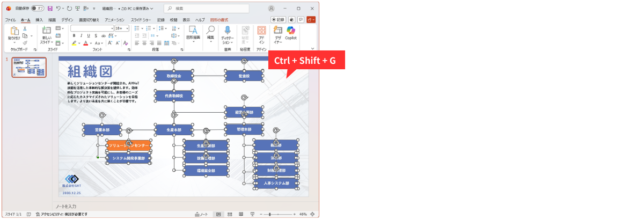The image size is (644, 220).
Task: Click the Undo arrow icon
Action: click(x=58, y=9)
